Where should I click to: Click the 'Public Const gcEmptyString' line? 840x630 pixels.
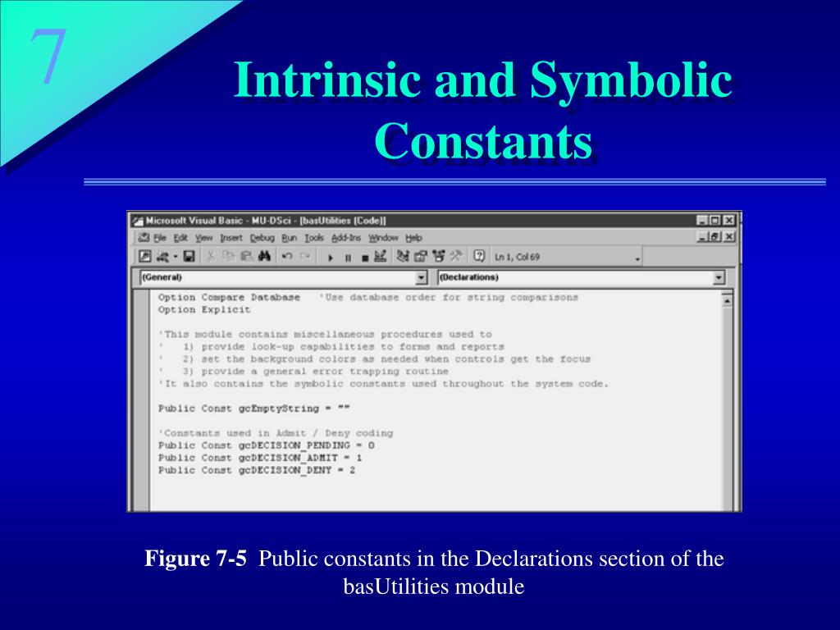[254, 409]
